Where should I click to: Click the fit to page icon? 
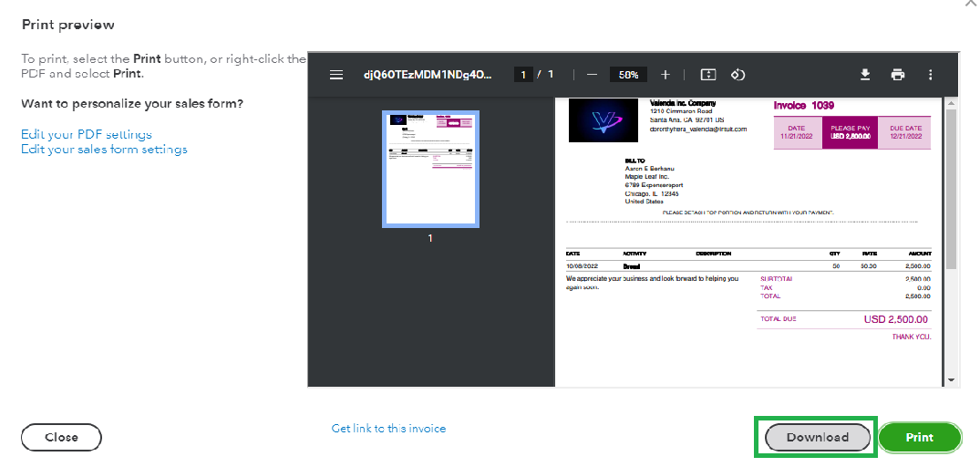708,75
